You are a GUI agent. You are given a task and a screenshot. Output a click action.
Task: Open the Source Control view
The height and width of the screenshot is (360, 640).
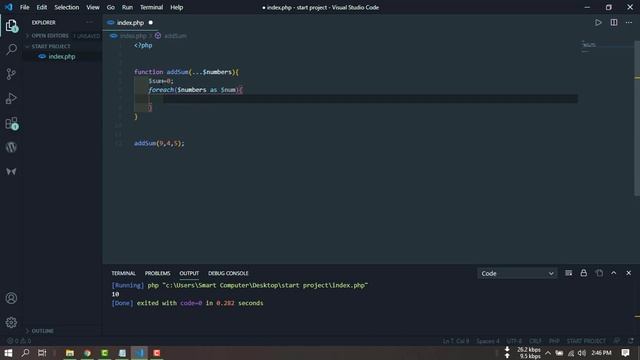11,74
